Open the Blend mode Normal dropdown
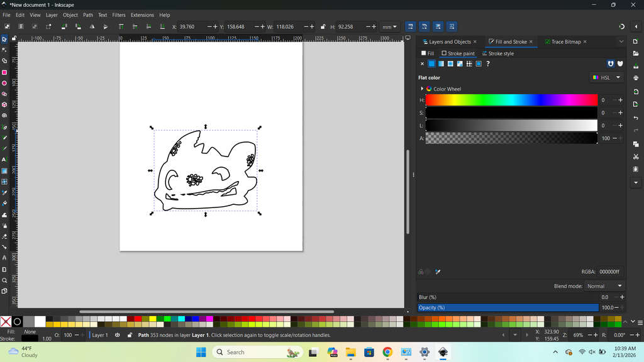Viewport: 644px width, 362px height. (604, 286)
